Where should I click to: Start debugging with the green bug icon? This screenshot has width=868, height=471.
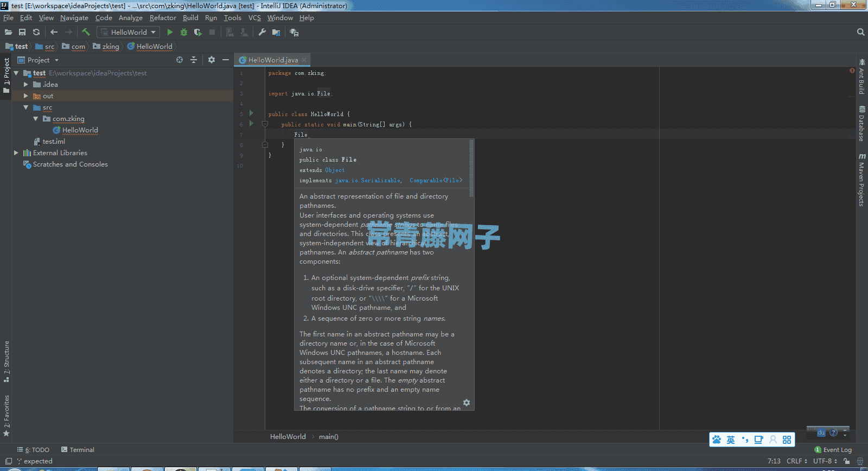pyautogui.click(x=184, y=33)
